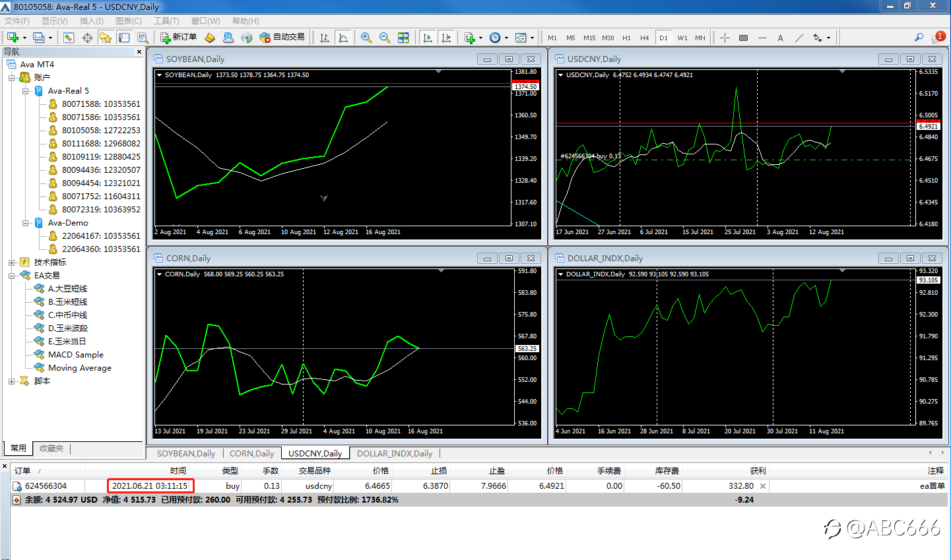951x560 pixels.
Task: Tile chart windows with the grid icon
Action: click(403, 38)
